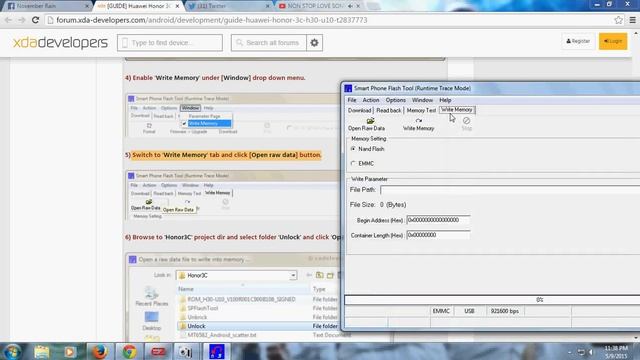Switch to Chrome in the taskbar
The width and height of the screenshot is (640, 360).
pyautogui.click(x=129, y=351)
